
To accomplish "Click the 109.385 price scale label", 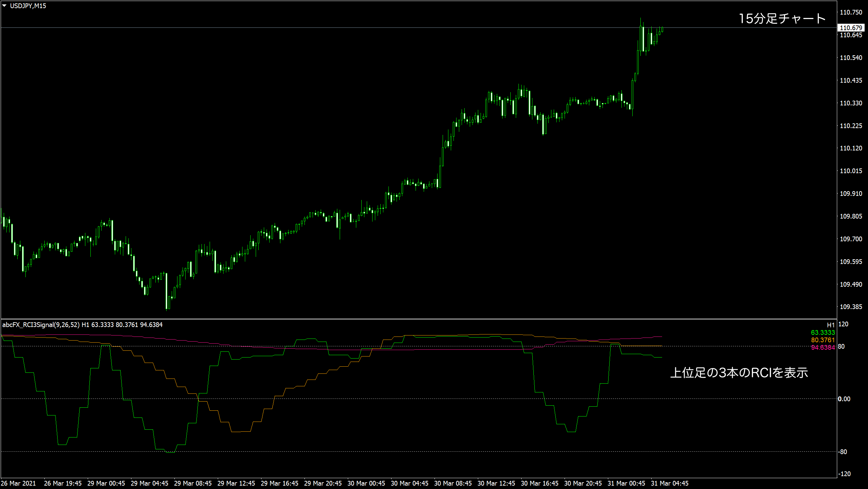I will point(851,307).
